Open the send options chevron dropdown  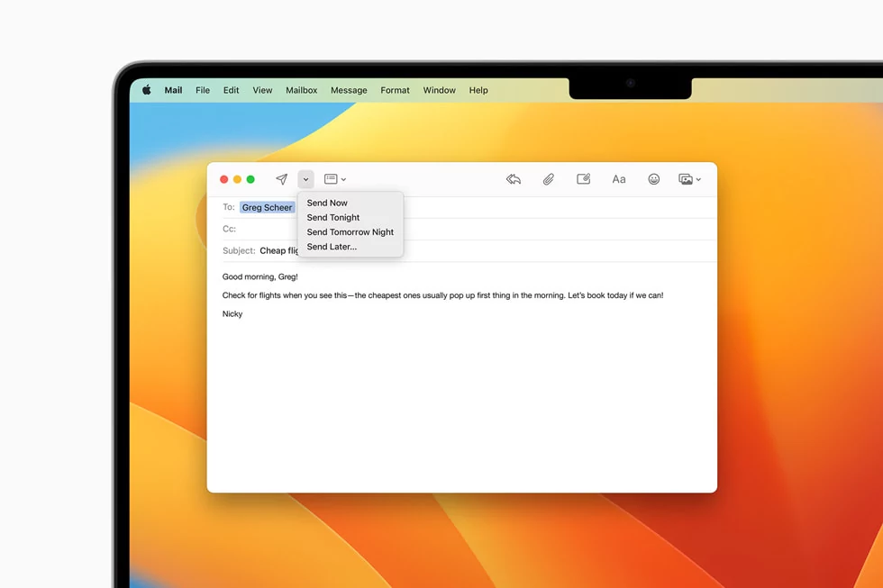(305, 179)
